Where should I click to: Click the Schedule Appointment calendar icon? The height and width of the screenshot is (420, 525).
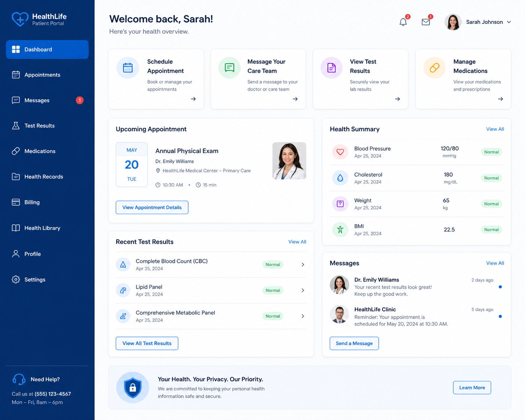point(128,68)
